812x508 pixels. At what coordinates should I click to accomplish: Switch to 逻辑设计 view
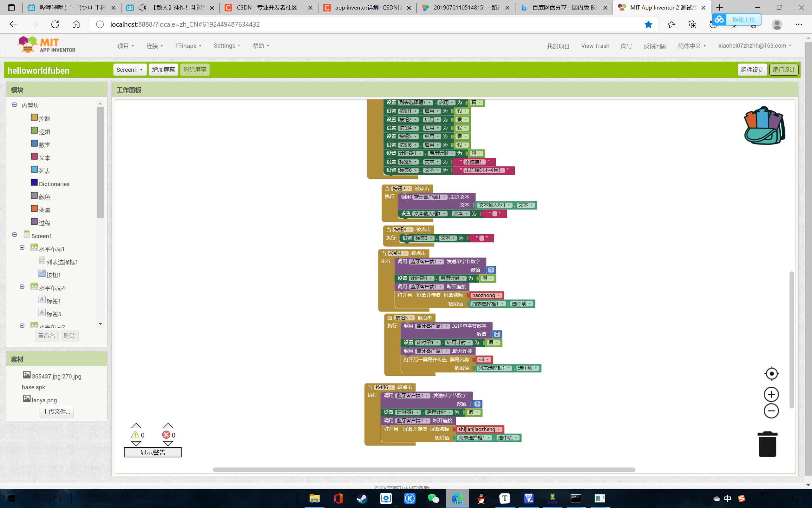783,70
